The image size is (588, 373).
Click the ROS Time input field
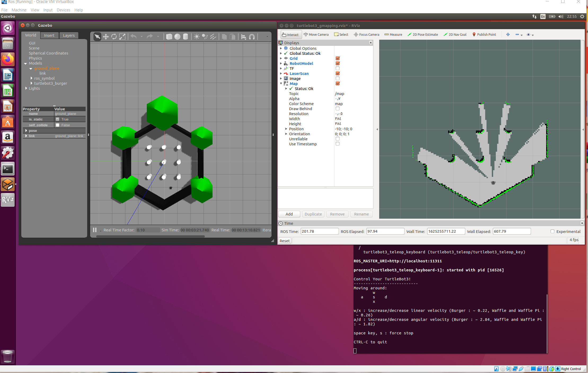click(319, 231)
